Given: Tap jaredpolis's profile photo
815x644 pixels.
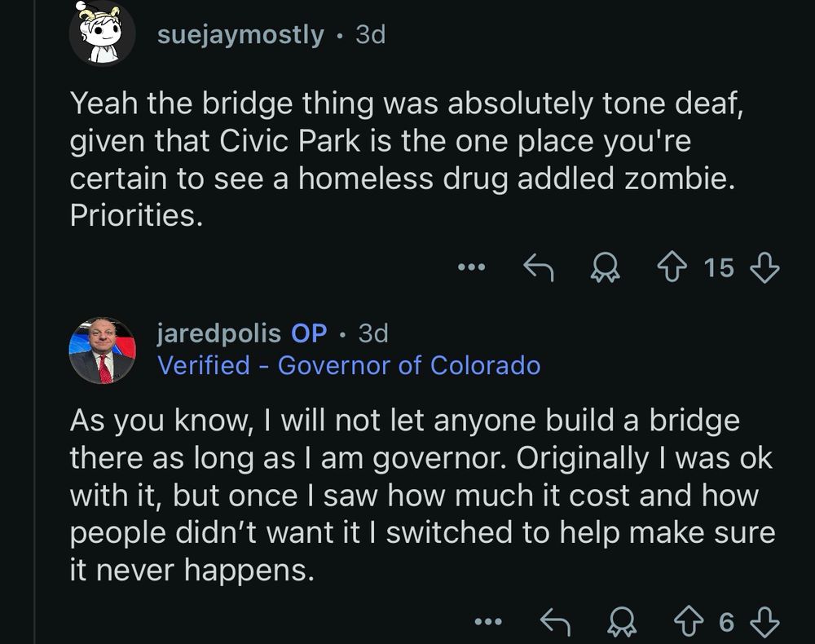Looking at the screenshot, I should click(x=102, y=350).
